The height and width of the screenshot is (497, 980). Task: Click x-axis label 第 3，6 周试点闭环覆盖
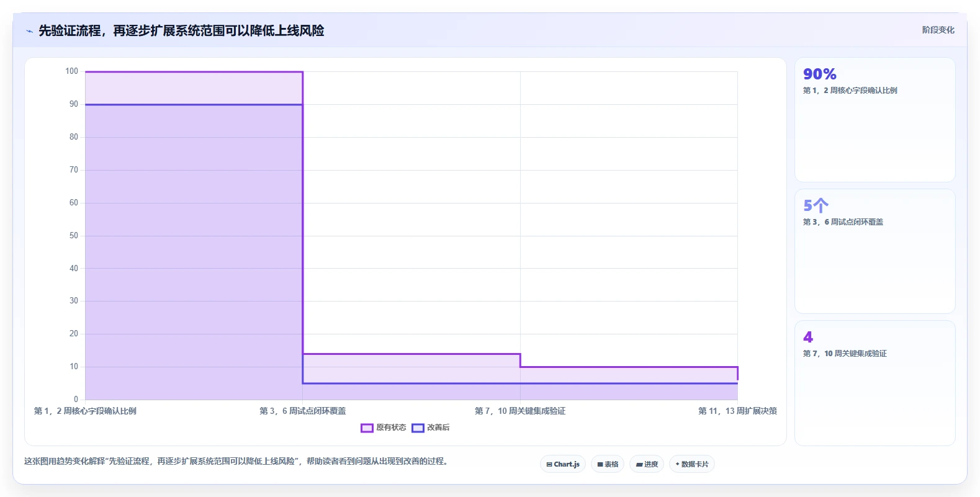[x=303, y=411]
